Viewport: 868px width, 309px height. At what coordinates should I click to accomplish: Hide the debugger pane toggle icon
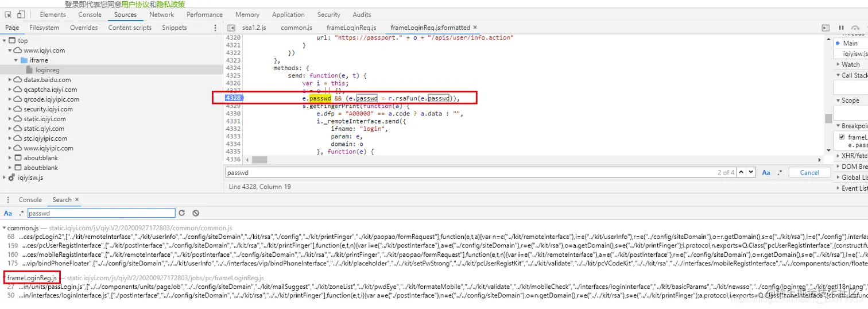tap(826, 28)
